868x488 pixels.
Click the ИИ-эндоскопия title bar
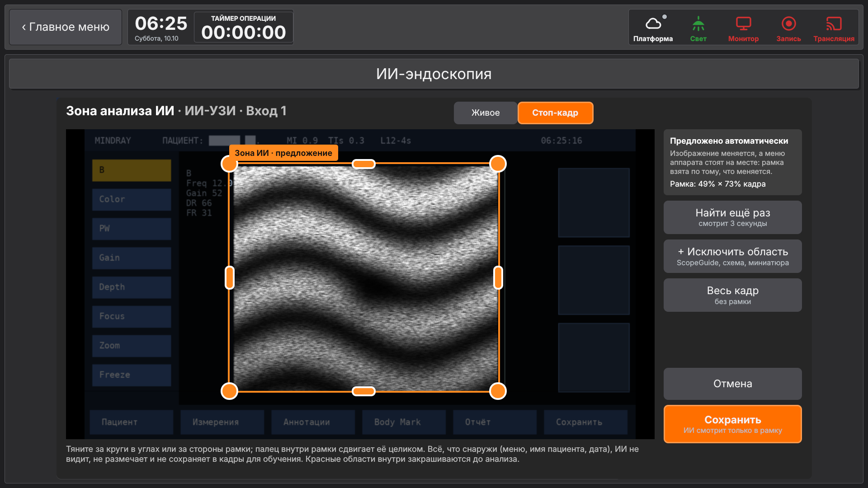coord(434,74)
